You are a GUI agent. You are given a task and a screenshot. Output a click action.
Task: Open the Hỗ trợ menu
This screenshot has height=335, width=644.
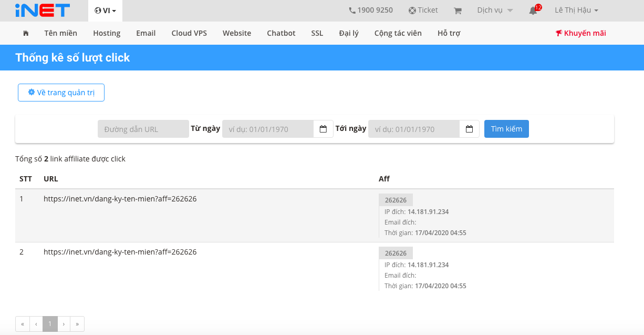[449, 33]
